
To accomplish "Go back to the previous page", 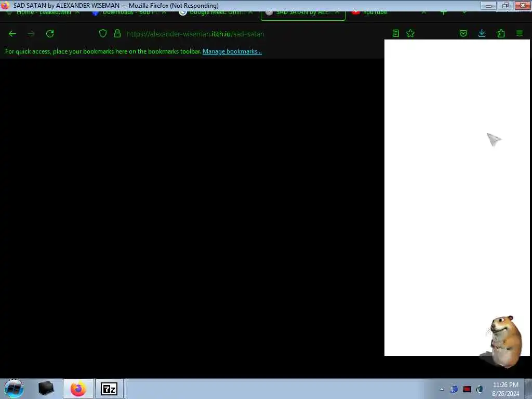I will click(12, 34).
